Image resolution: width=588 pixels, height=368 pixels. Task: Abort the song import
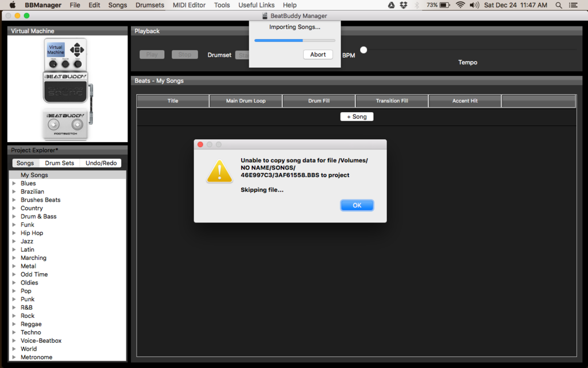(318, 55)
